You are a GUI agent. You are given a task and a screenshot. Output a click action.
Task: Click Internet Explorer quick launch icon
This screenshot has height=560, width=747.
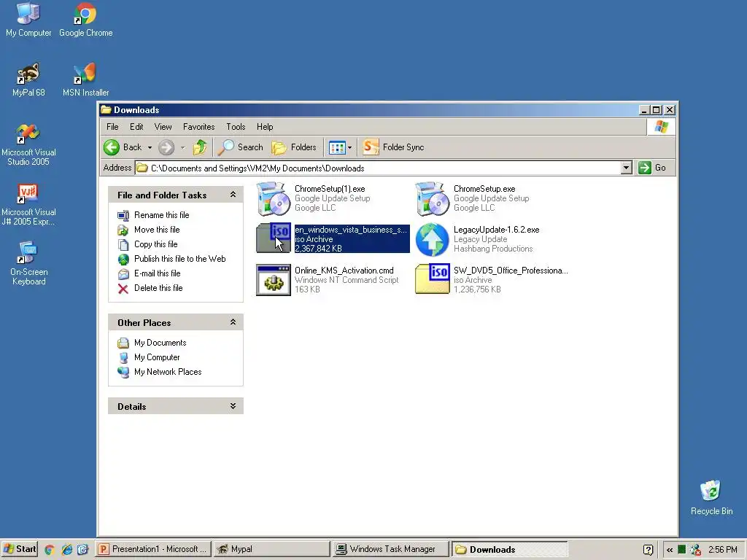tap(66, 550)
